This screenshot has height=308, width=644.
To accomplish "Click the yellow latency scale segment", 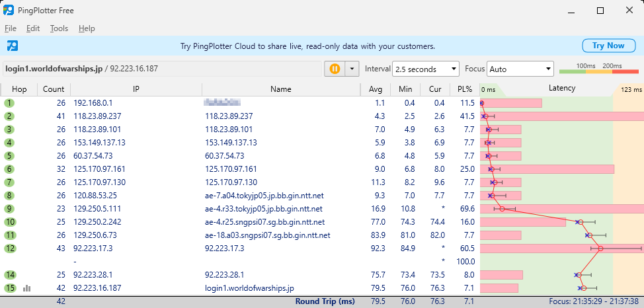I will (599, 71).
